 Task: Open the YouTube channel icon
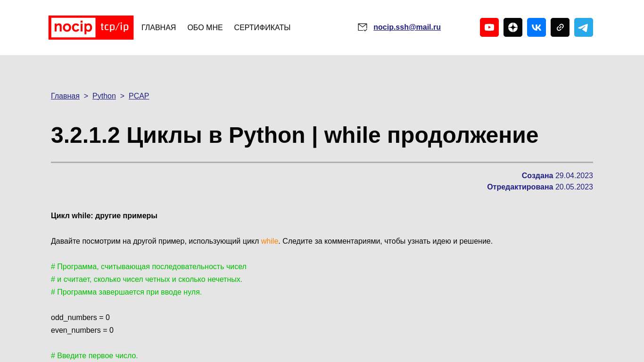pos(489,27)
